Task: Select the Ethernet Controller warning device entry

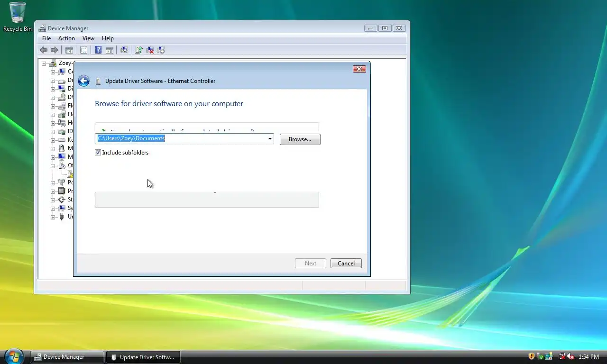Action: [70, 174]
